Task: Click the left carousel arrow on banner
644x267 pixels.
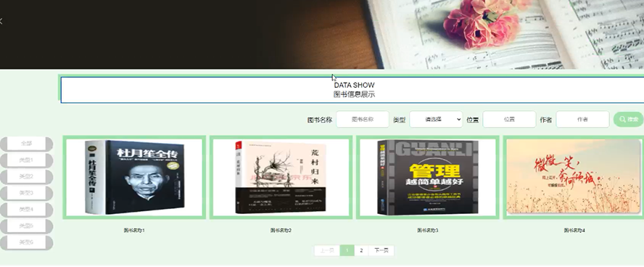Action: (1, 21)
